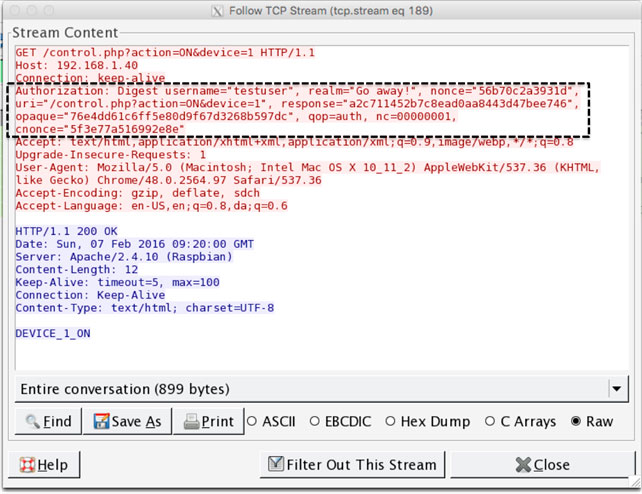The height and width of the screenshot is (494, 642).
Task: Click the Find button
Action: pyautogui.click(x=48, y=421)
